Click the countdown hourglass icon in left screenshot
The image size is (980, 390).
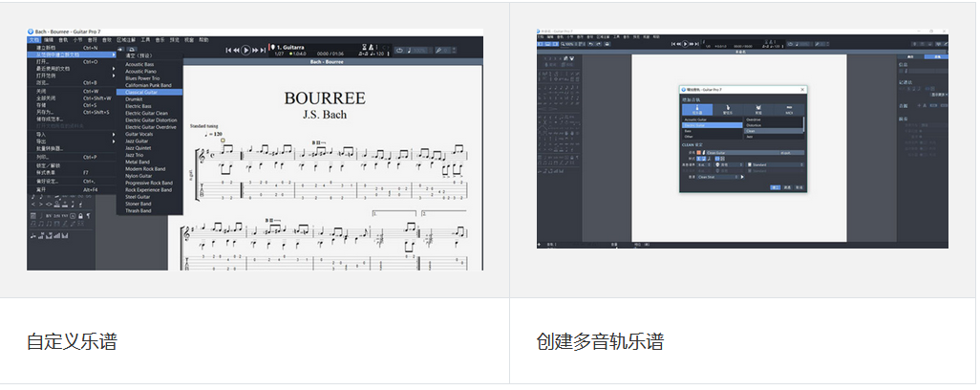(364, 47)
